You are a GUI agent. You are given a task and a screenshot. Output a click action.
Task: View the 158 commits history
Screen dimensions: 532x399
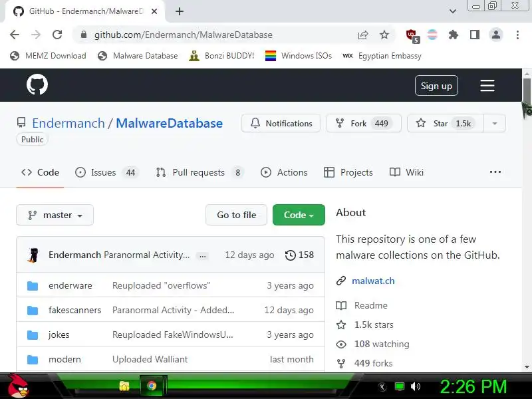pyautogui.click(x=299, y=255)
